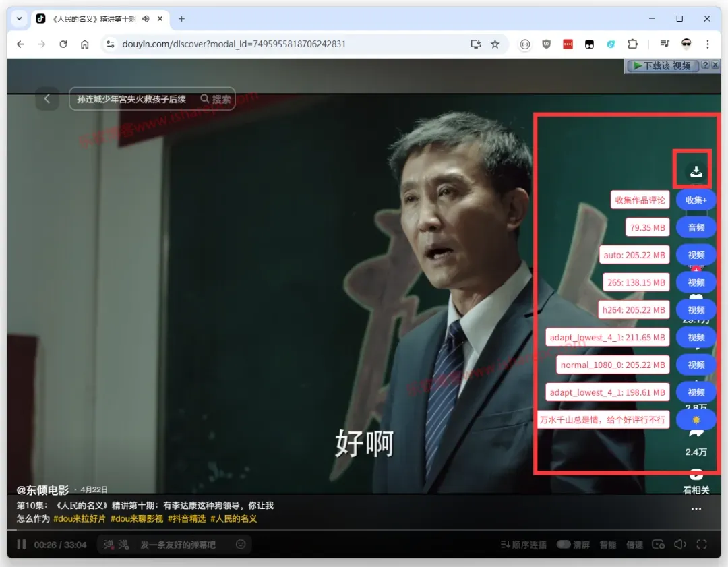The width and height of the screenshot is (728, 567).
Task: Open help on the download video bar
Action: click(705, 65)
